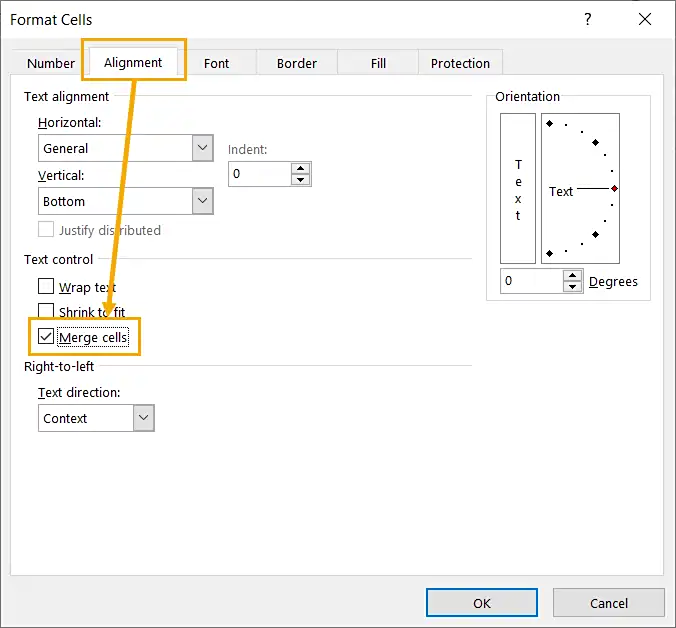Decrease the Indent value with down arrow

pyautogui.click(x=301, y=180)
